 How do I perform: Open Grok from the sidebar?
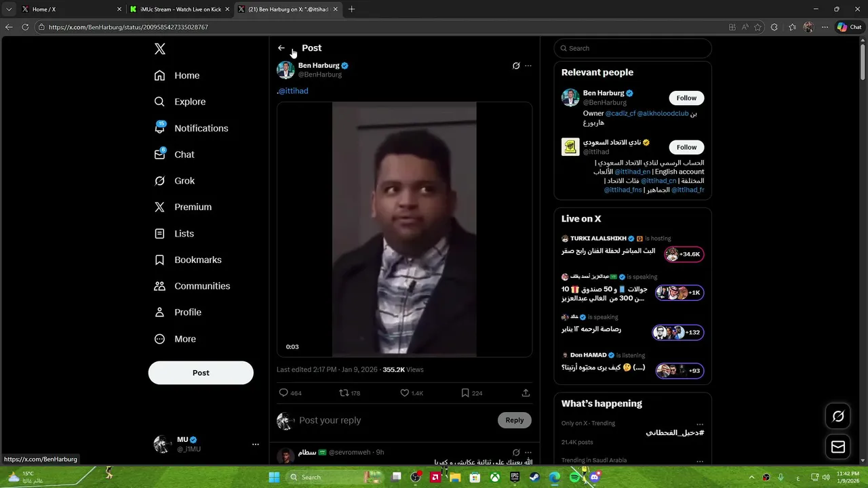pos(174,181)
